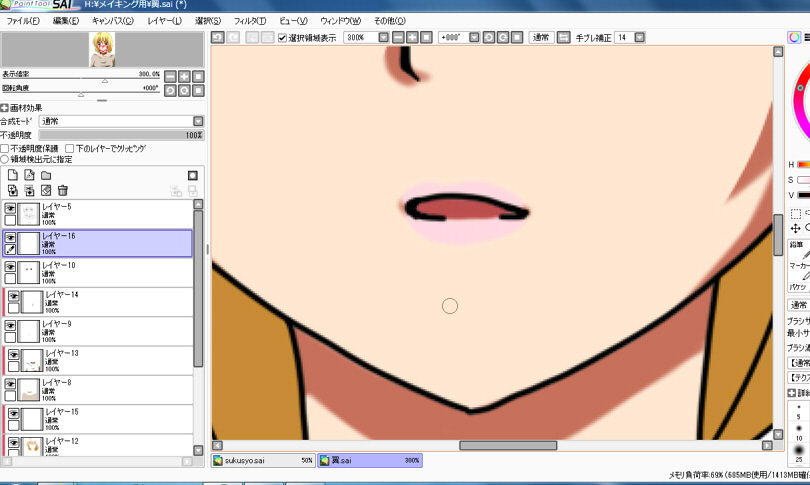Rotate counterclockwise in the navigator panel
Viewport: 810px width, 485px height.
point(170,91)
